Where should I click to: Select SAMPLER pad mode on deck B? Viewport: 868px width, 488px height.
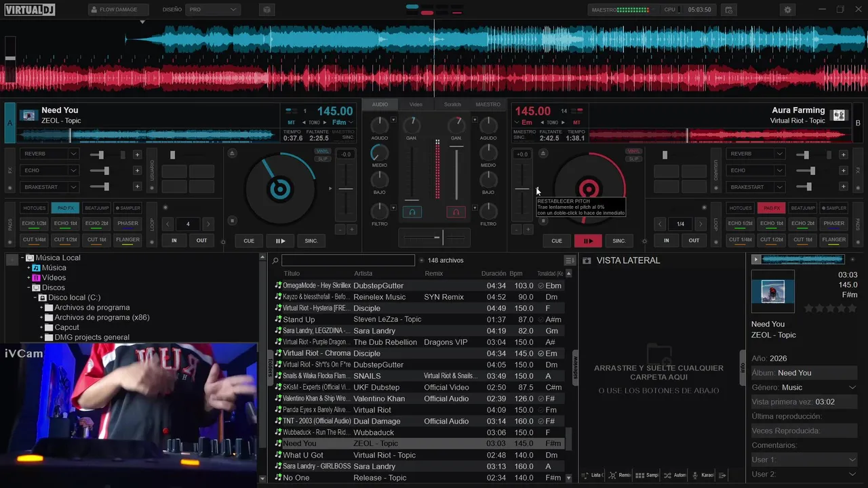pos(834,208)
